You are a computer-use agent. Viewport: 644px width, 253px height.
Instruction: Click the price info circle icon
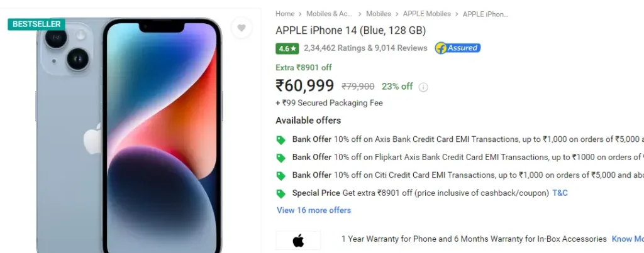tap(423, 87)
